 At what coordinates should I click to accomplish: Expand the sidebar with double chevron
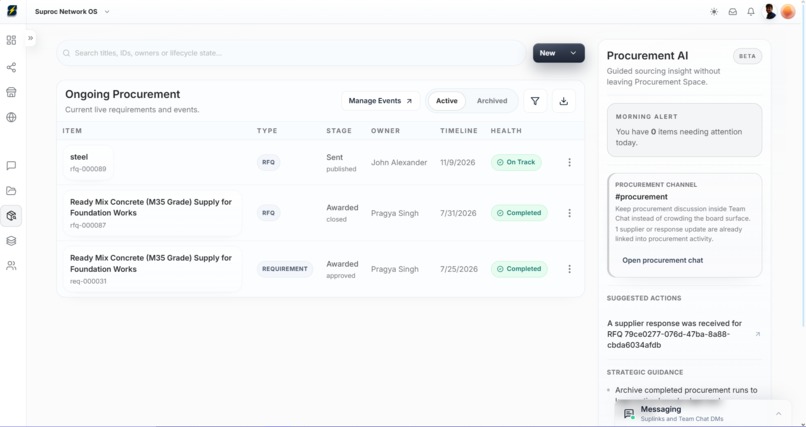coord(30,38)
